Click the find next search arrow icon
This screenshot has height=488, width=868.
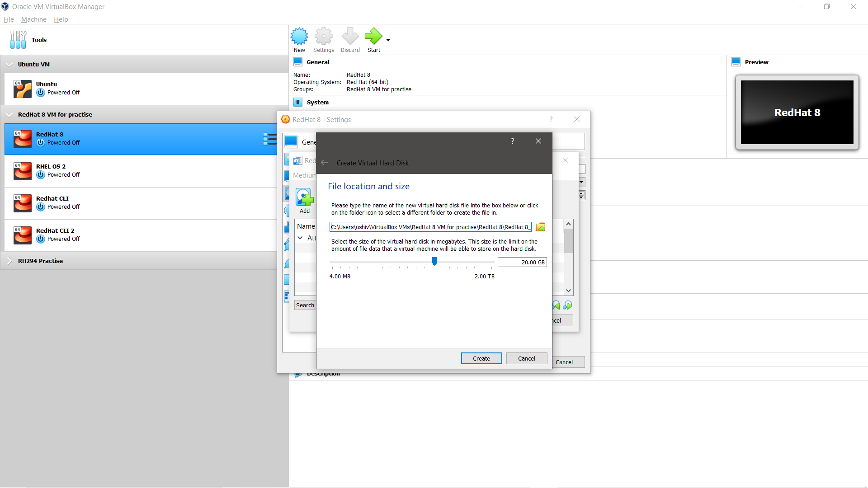568,305
